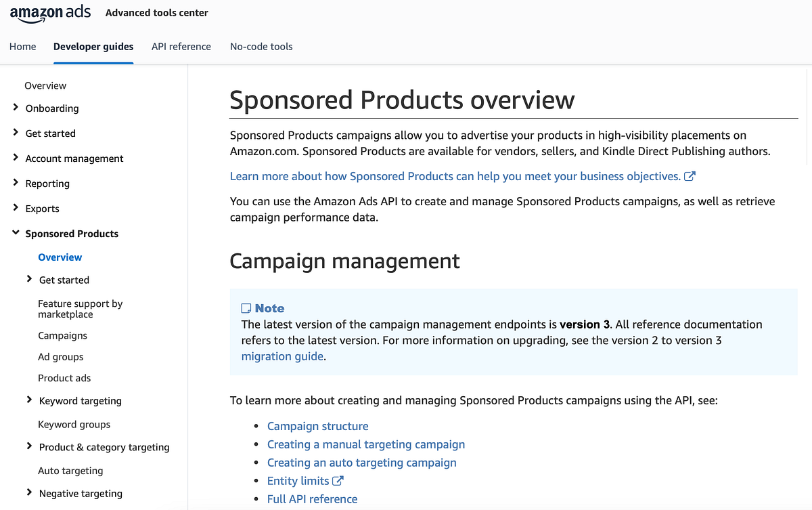This screenshot has width=812, height=510.
Task: Open Feature support by marketplace page
Action: coord(80,308)
